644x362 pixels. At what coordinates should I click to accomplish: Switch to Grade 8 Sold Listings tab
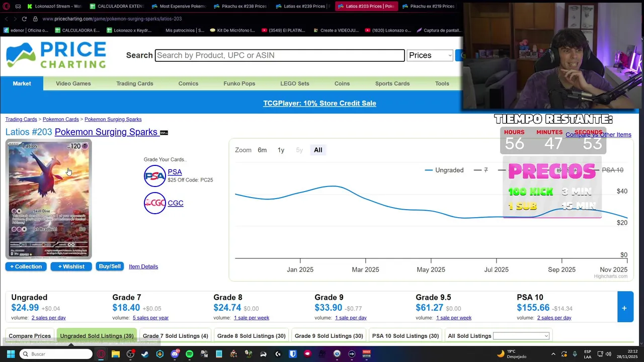pos(252,336)
